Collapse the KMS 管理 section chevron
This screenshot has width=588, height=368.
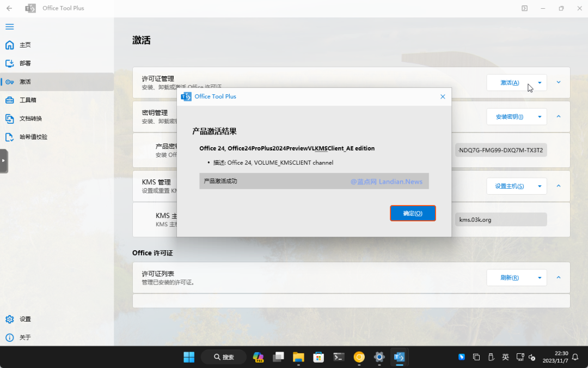[558, 186]
